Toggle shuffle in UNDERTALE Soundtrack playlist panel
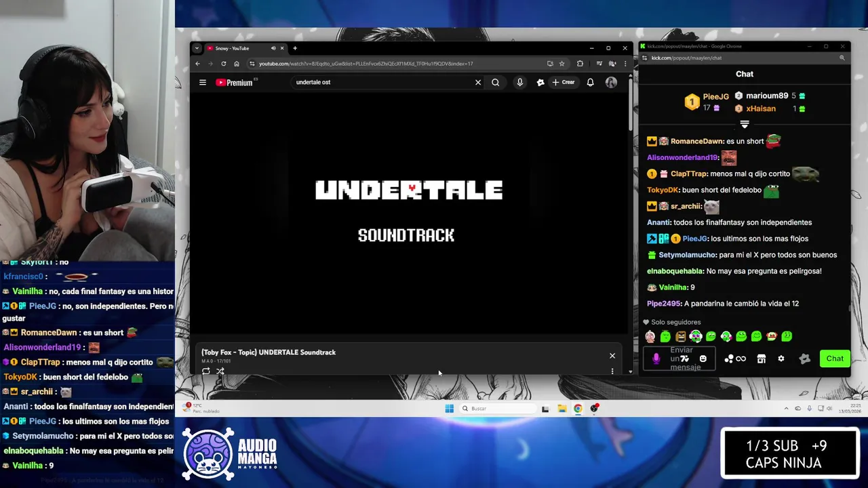 (x=220, y=371)
